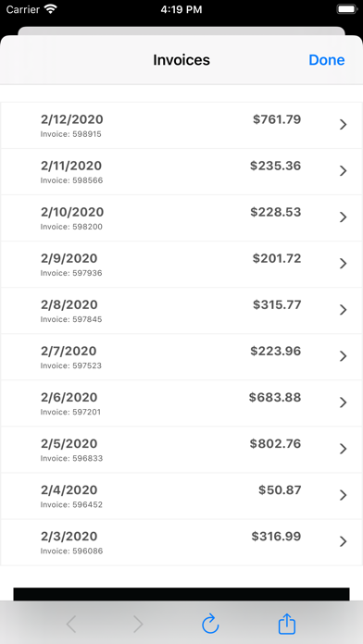Open the share sheet icon
Viewport: 363px width, 644px height.
tap(287, 624)
